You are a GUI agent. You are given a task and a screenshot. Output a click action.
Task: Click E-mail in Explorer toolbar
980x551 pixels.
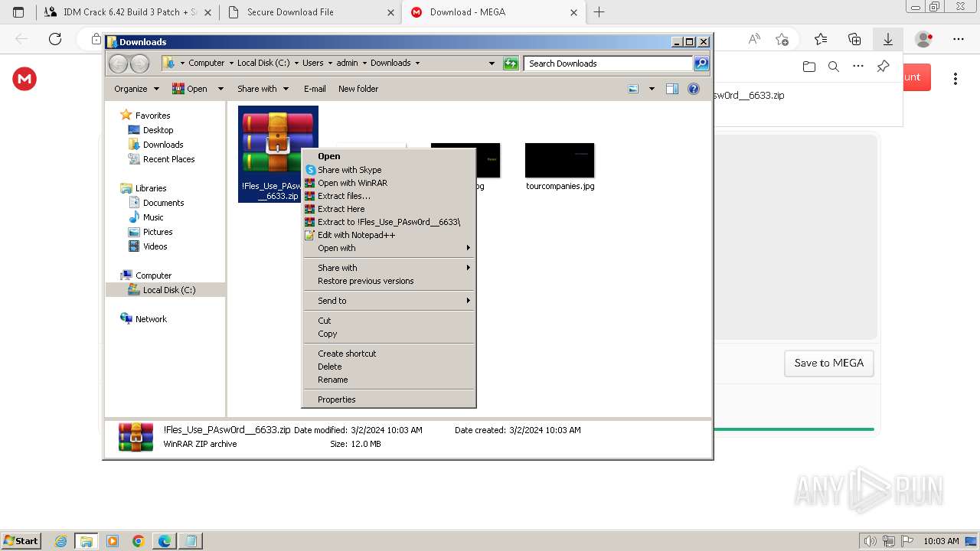coord(315,89)
